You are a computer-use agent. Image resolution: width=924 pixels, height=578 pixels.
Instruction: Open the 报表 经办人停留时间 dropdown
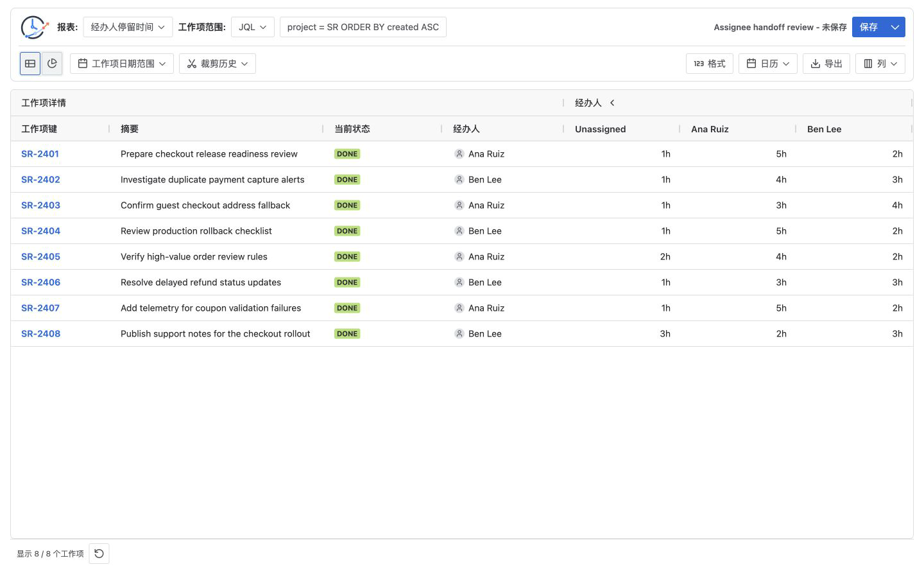click(x=128, y=27)
